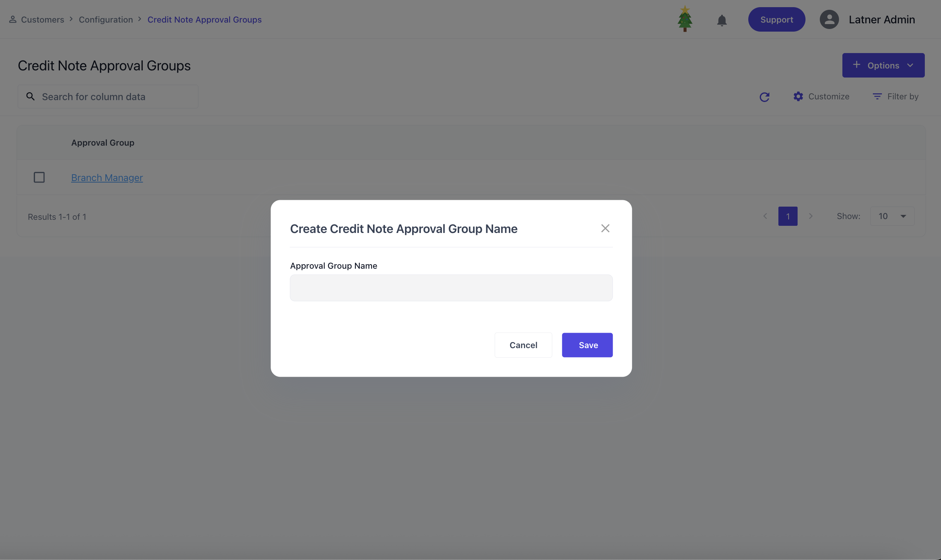Viewport: 941px width, 560px height.
Task: Open the Filter by icon
Action: (877, 97)
